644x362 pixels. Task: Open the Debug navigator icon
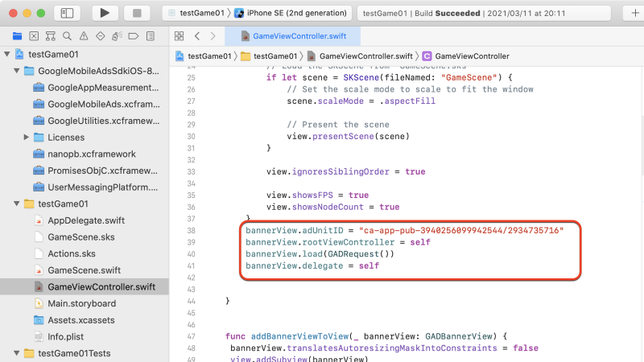point(117,36)
